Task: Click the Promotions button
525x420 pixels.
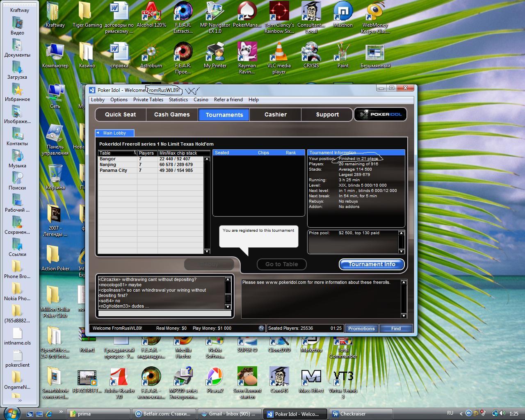Action: [361, 329]
